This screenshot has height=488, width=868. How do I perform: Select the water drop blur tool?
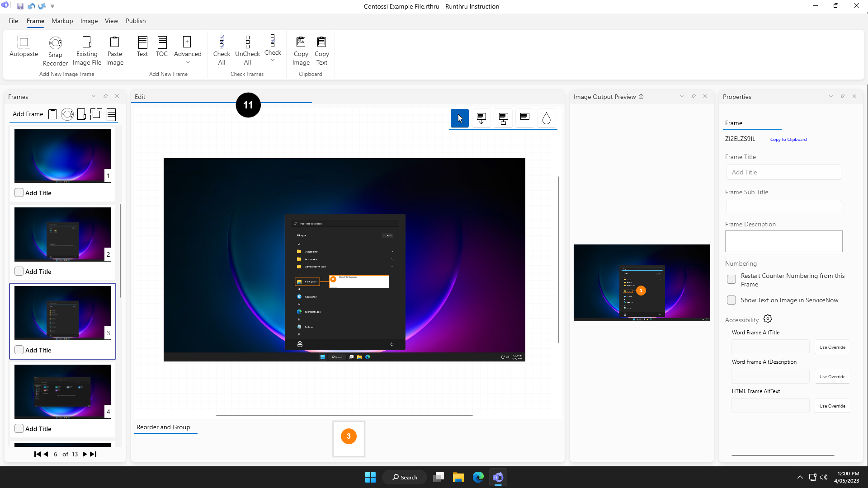pyautogui.click(x=546, y=118)
